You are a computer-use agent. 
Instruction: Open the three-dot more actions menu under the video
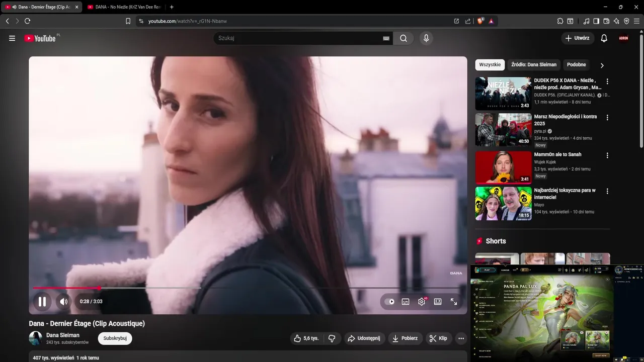(461, 338)
